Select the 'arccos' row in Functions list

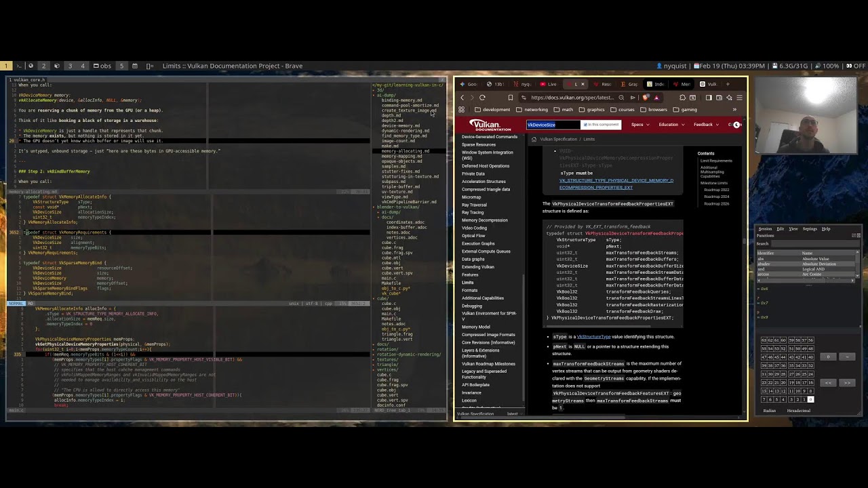pos(806,274)
